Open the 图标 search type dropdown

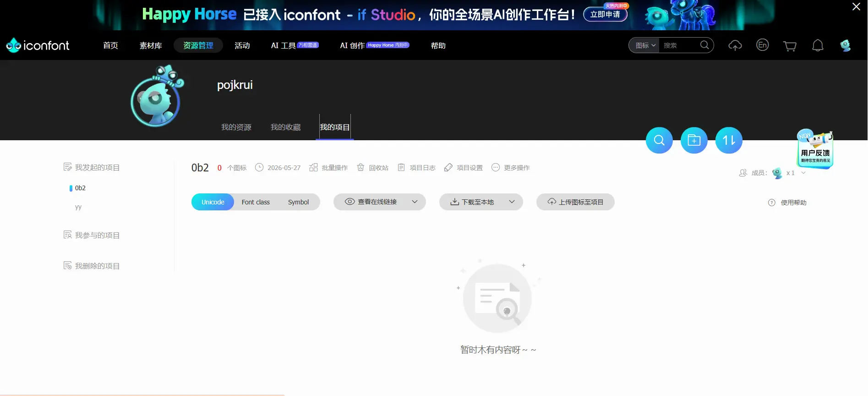click(x=645, y=45)
